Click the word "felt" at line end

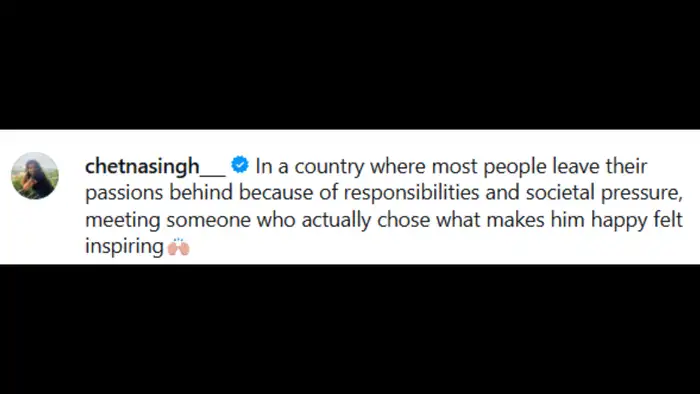pos(668,220)
